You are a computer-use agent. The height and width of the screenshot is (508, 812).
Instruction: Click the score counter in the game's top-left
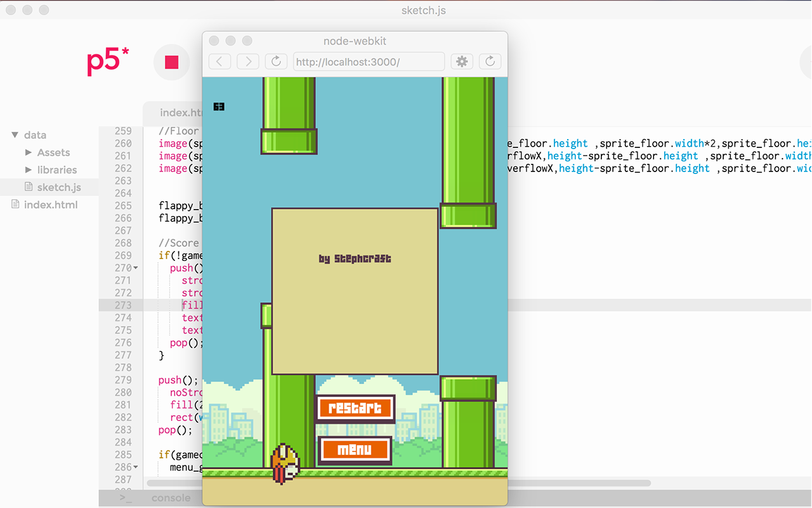tap(219, 107)
